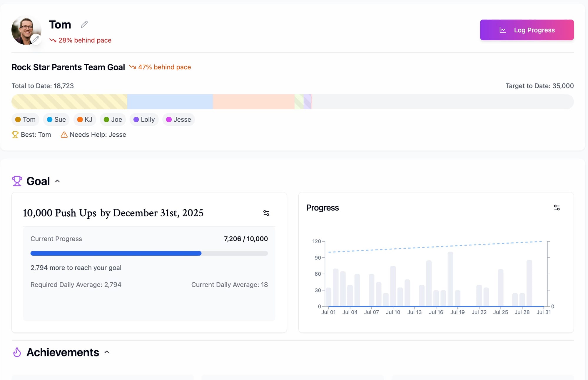The width and height of the screenshot is (588, 380).
Task: Click edit pencil on profile avatar
Action: [36, 39]
